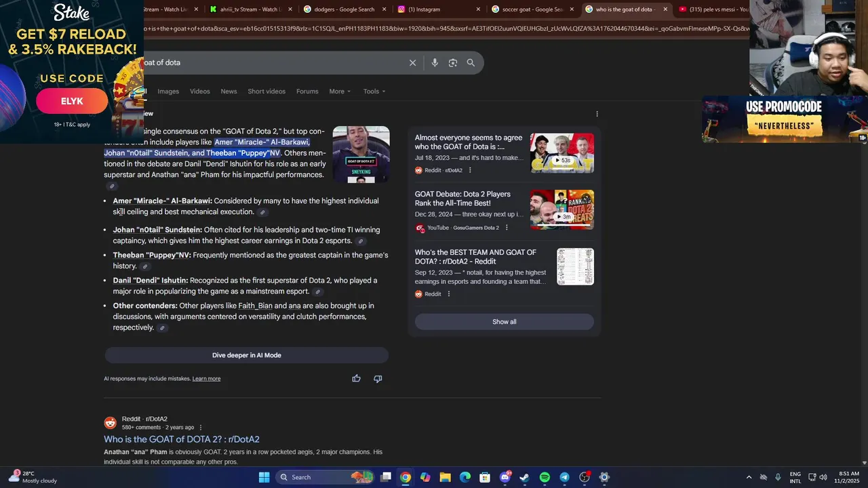
Task: Launch Copilot from the taskbar
Action: point(425,477)
